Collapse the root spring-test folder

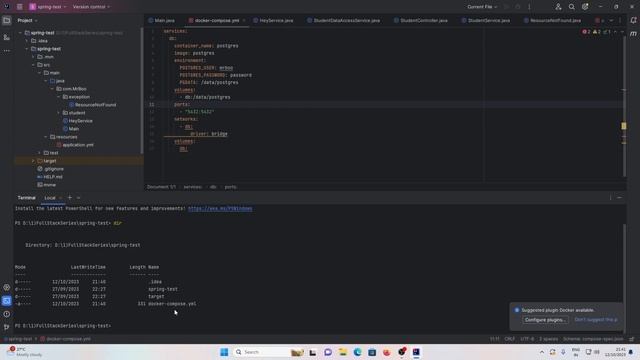point(20,33)
